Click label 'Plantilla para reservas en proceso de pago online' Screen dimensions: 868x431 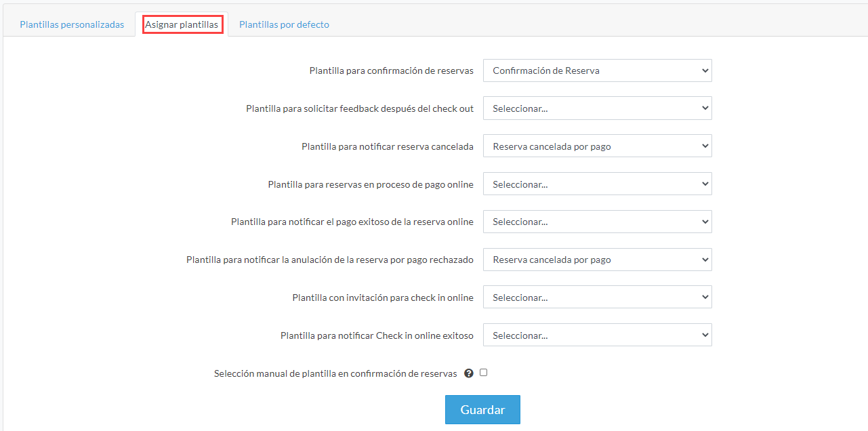click(371, 184)
